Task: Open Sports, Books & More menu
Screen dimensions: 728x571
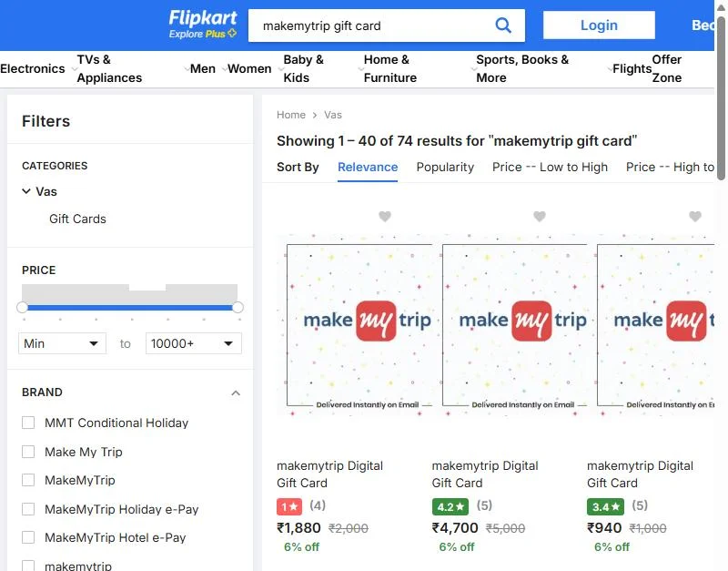Action: 522,69
